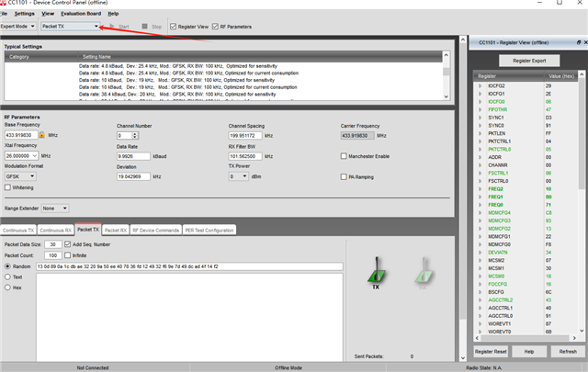Image resolution: width=588 pixels, height=372 pixels.
Task: Select the Hex data radio button
Action: tap(7, 287)
